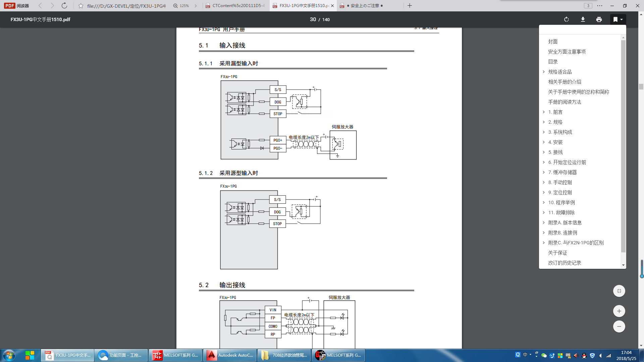Click the fit-to-page round button
Screen dimensions: 644x362
(x=619, y=291)
